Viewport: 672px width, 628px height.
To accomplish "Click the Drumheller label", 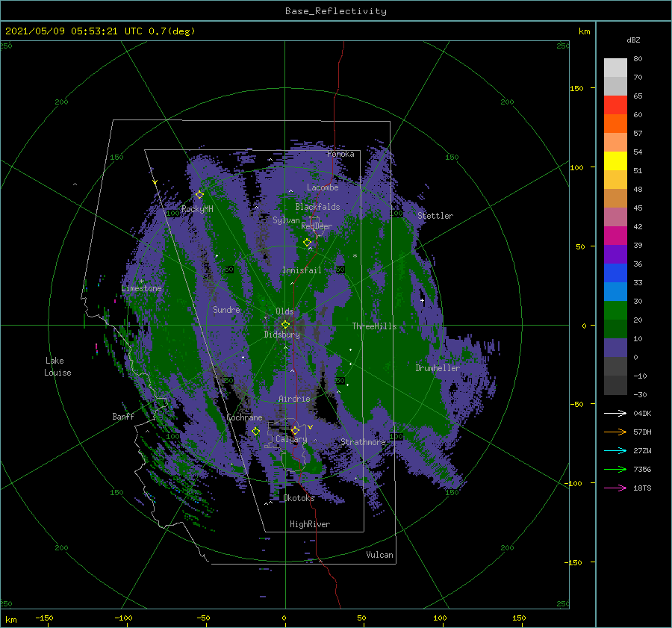I will 438,368.
